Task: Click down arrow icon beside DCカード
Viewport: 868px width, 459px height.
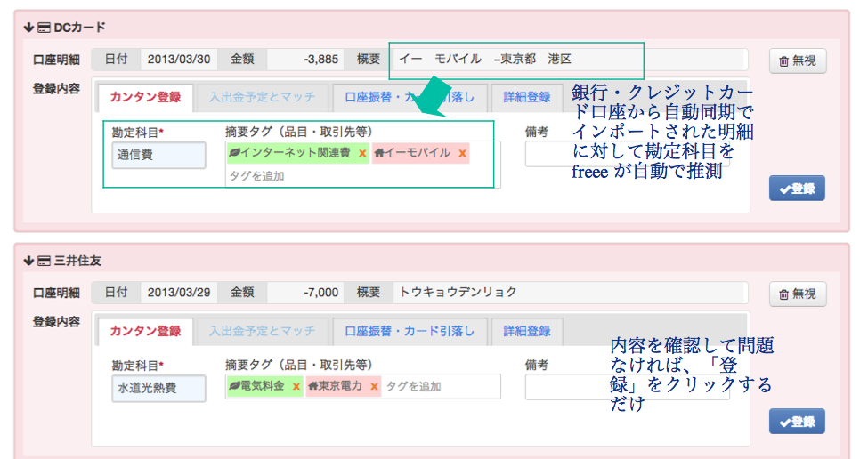Action: (28, 28)
